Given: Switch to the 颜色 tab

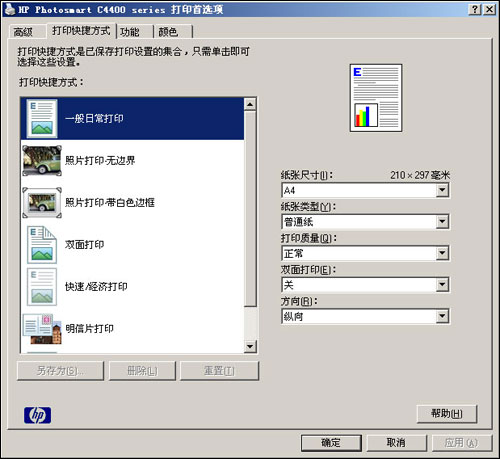Looking at the screenshot, I should pyautogui.click(x=173, y=32).
